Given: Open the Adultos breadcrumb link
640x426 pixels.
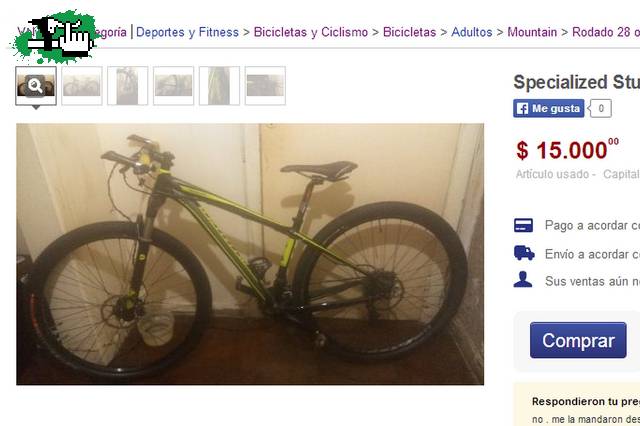Looking at the screenshot, I should [x=471, y=32].
